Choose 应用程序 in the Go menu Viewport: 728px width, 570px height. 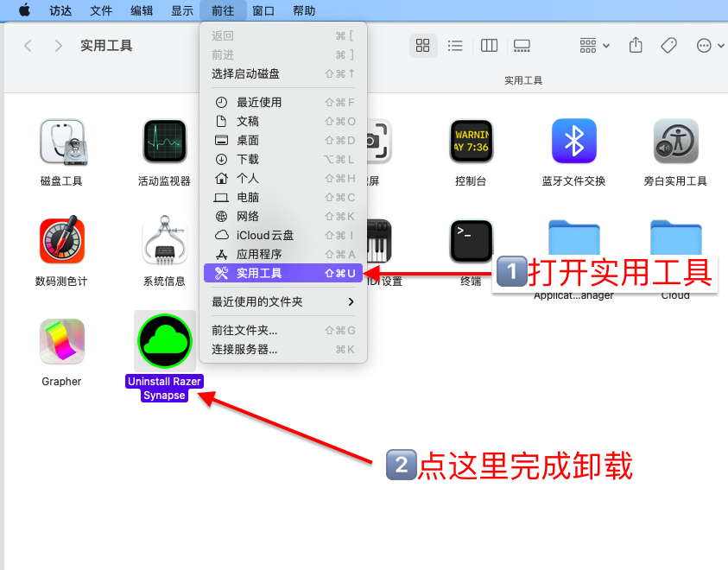tap(283, 255)
